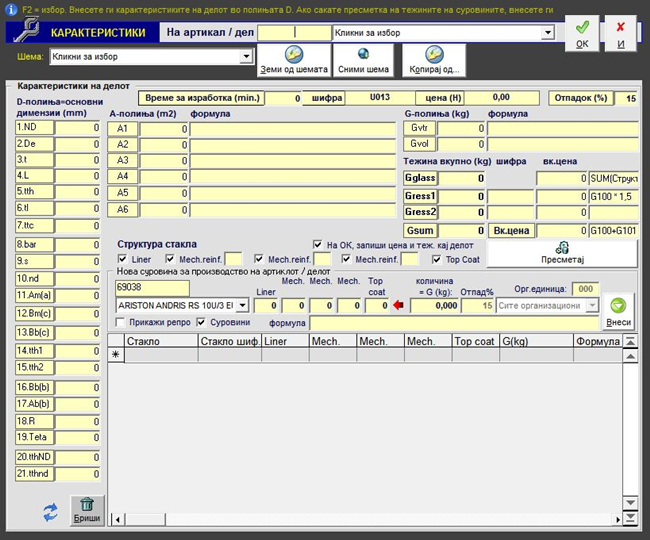Open the ARISTON ANDRIS material dropdown
The width and height of the screenshot is (650, 540).
coord(243,305)
